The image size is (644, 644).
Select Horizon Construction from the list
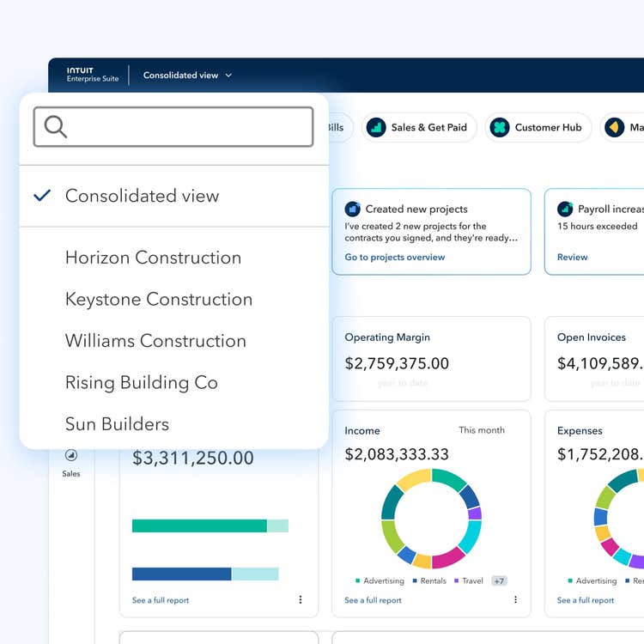tap(153, 258)
